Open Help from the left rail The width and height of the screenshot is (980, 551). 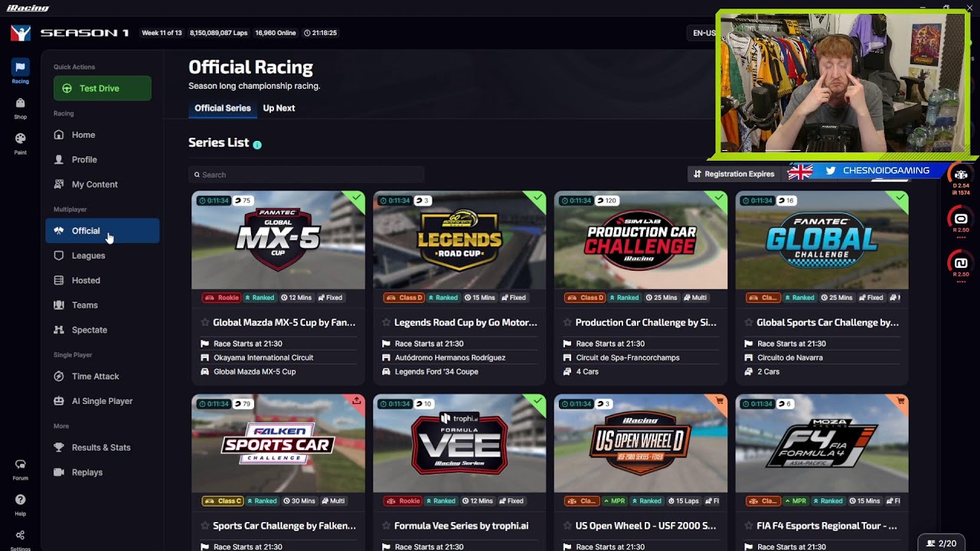click(21, 504)
